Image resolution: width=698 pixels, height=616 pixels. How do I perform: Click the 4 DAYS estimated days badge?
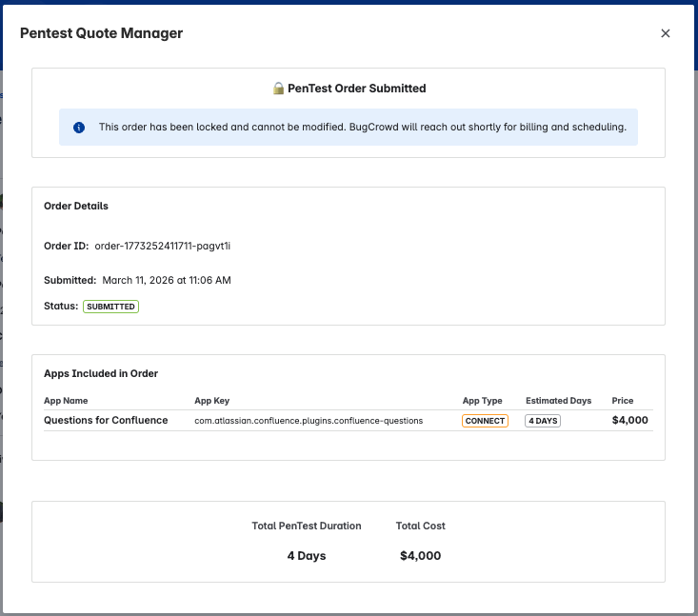pos(543,421)
